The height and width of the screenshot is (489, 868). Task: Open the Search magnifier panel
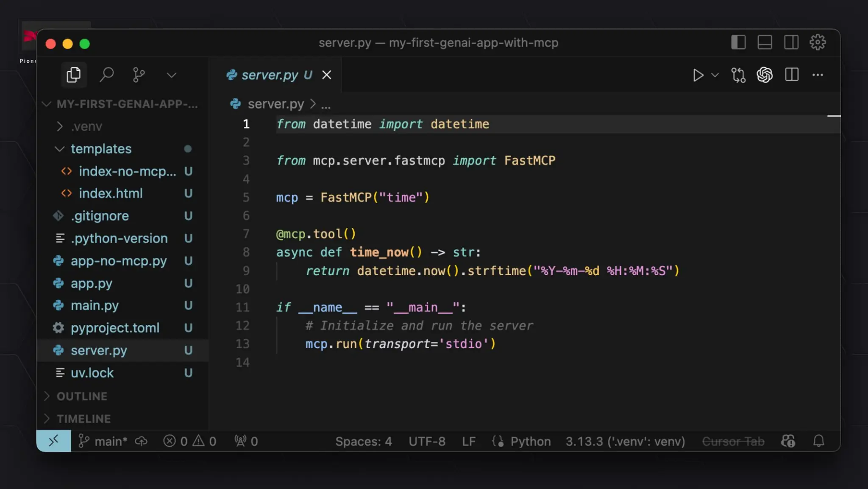106,75
